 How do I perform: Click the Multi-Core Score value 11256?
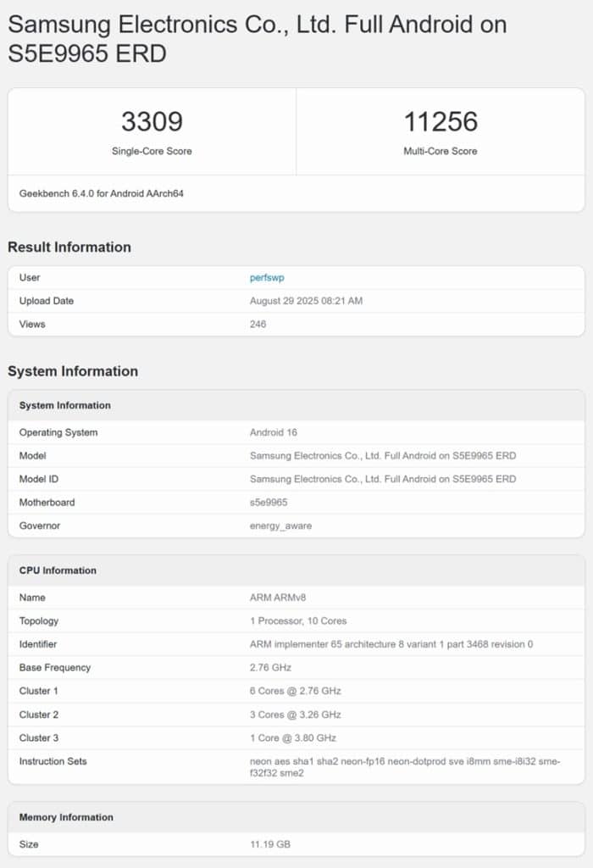[x=441, y=122]
